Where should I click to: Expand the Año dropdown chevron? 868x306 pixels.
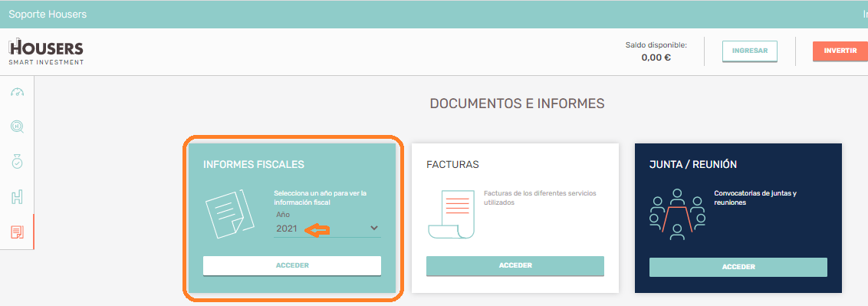[x=374, y=228]
